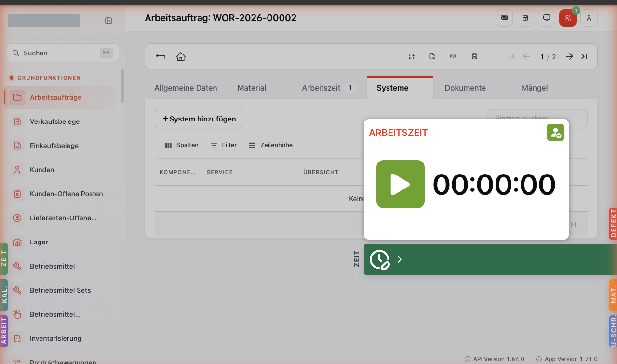617x364 pixels.
Task: Click the workflow route icon in the toolbar
Action: click(x=412, y=56)
